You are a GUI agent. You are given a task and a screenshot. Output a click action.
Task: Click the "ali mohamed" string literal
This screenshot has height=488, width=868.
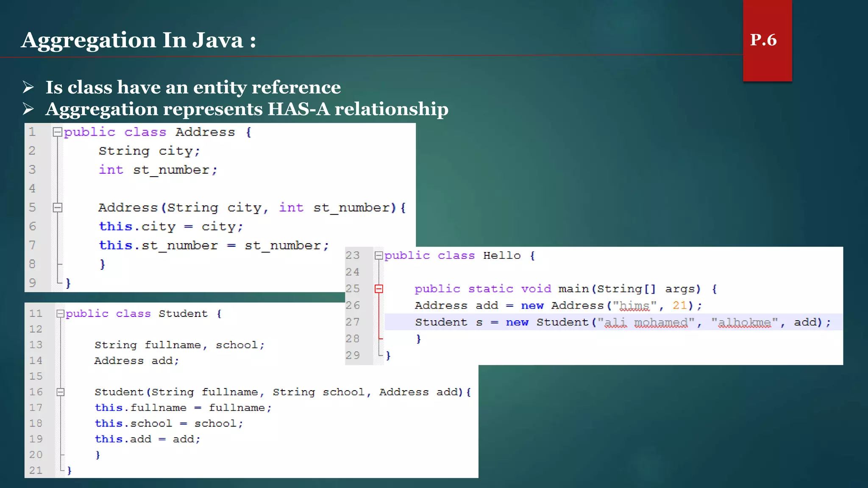(x=646, y=322)
